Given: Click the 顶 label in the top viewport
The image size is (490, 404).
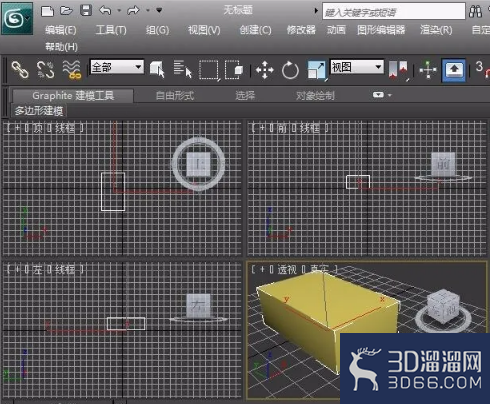Looking at the screenshot, I should click(37, 128).
